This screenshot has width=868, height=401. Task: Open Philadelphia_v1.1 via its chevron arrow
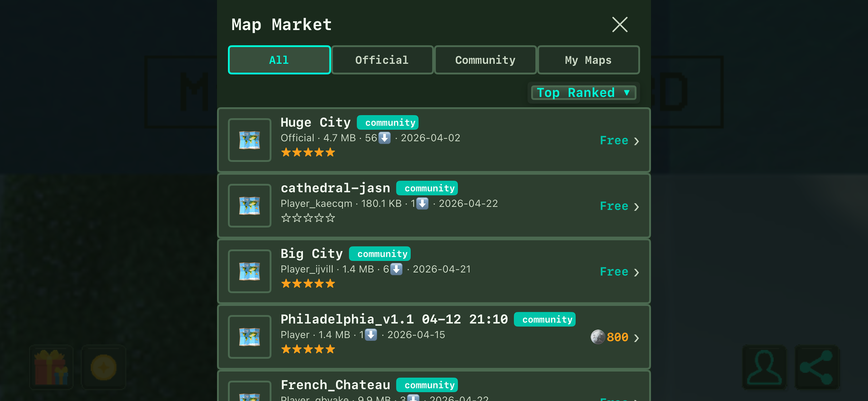[636, 338]
